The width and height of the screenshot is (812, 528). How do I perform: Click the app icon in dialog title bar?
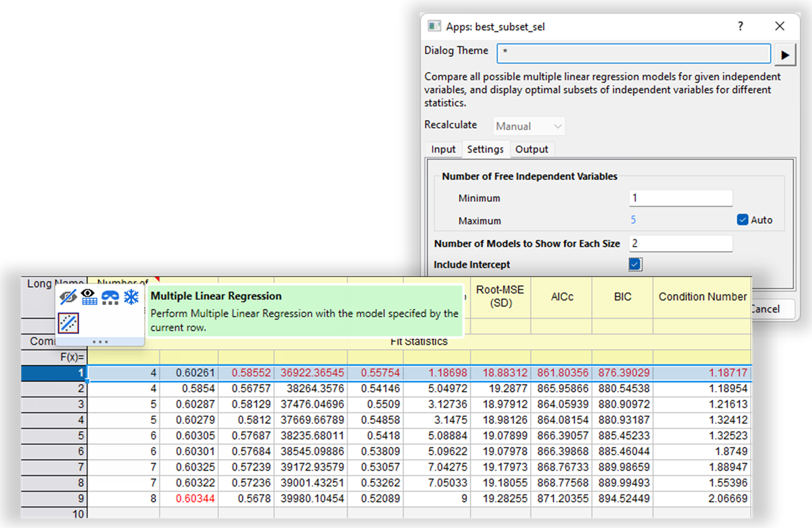[434, 26]
